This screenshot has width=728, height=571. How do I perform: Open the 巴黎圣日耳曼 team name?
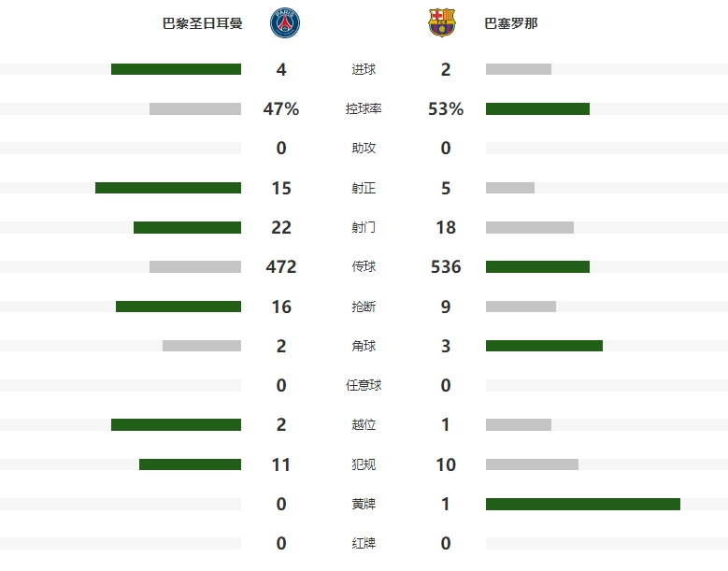pos(203,23)
